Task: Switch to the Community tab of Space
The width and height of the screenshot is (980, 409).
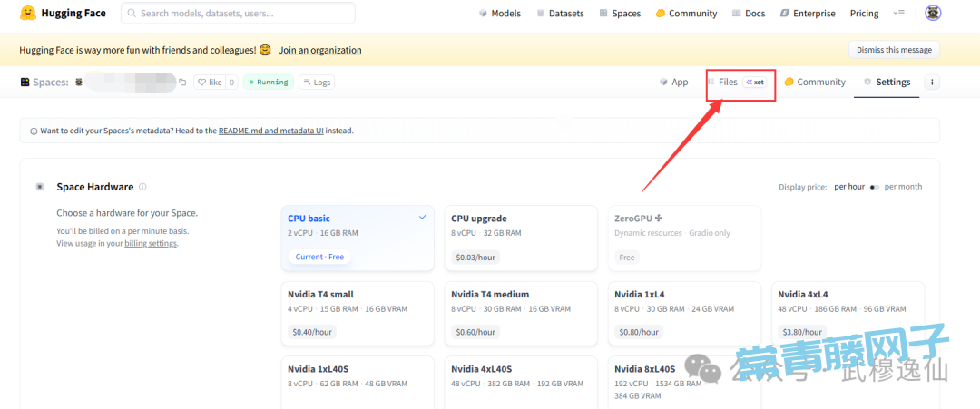Action: click(814, 82)
